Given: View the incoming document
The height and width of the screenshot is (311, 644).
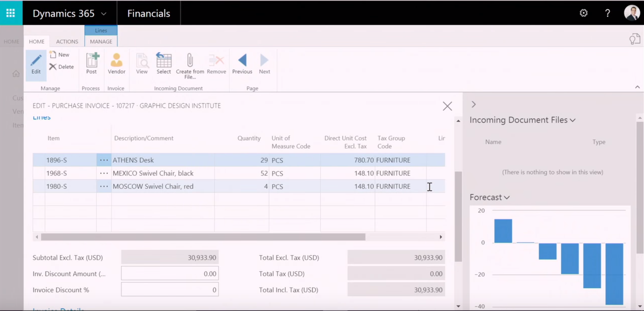Looking at the screenshot, I should pos(142,64).
